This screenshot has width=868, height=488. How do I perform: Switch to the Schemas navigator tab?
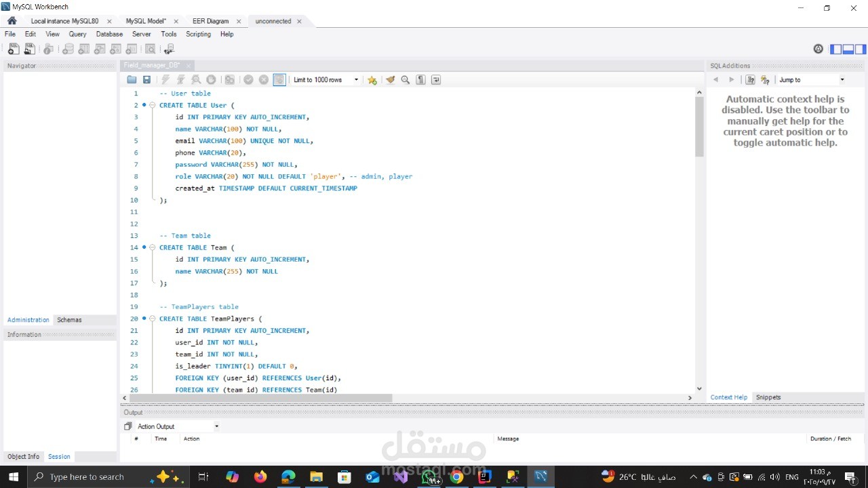(69, 320)
